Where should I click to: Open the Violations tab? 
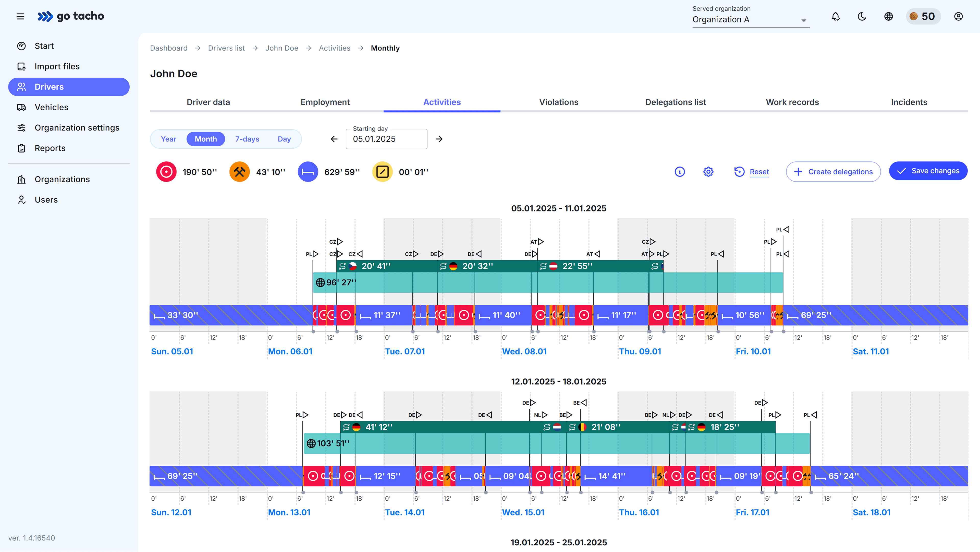pos(558,102)
